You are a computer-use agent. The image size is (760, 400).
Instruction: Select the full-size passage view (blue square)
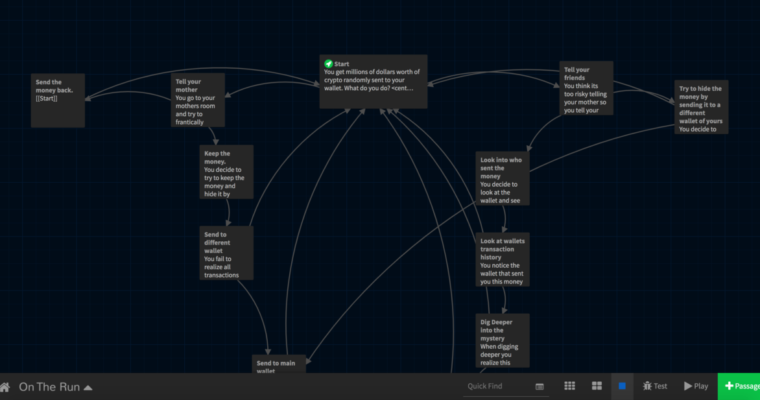coord(621,386)
